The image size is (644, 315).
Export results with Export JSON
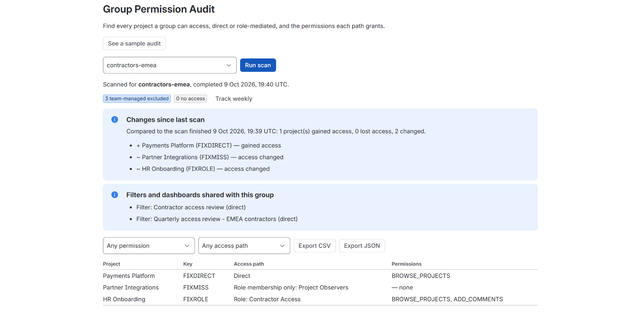362,246
